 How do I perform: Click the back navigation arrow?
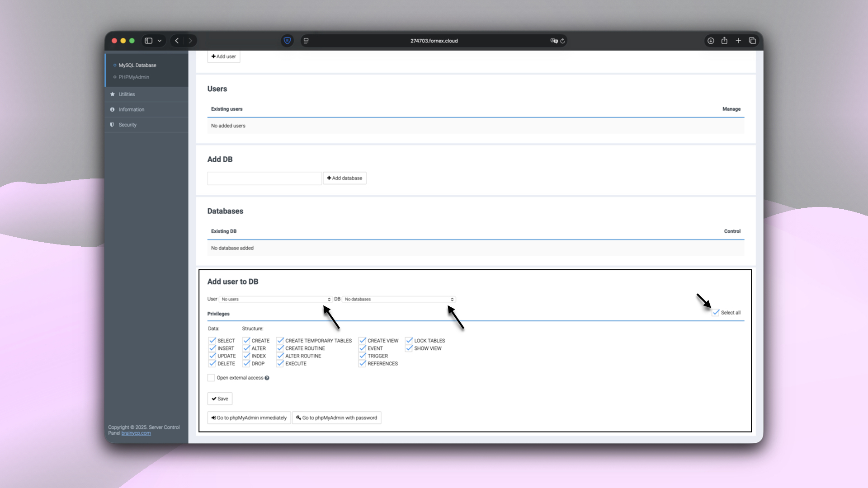coord(177,41)
